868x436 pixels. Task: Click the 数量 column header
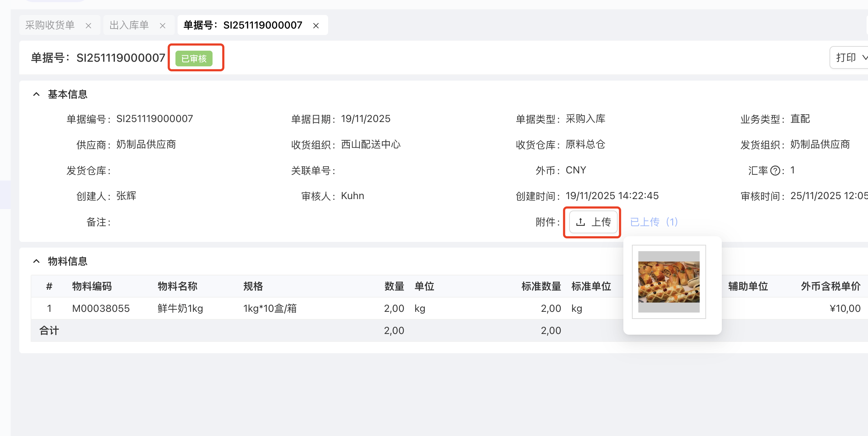click(x=394, y=286)
